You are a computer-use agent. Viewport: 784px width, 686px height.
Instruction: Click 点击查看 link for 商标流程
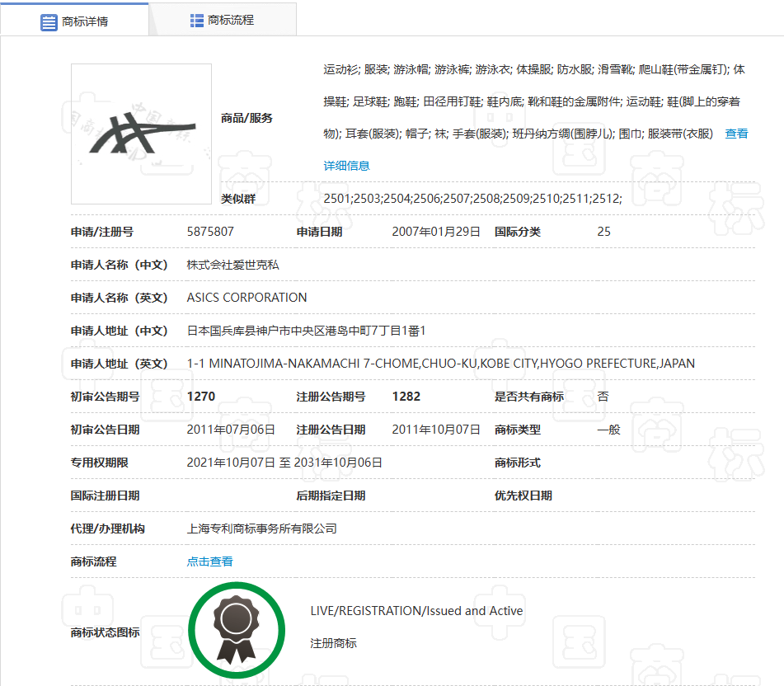click(x=209, y=561)
